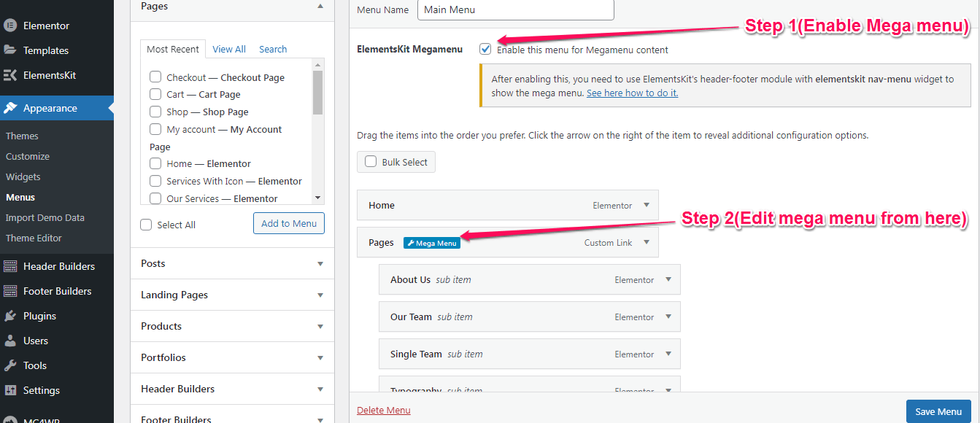This screenshot has height=423, width=980.
Task: Tick the Services With Icon checkbox
Action: coord(155,181)
